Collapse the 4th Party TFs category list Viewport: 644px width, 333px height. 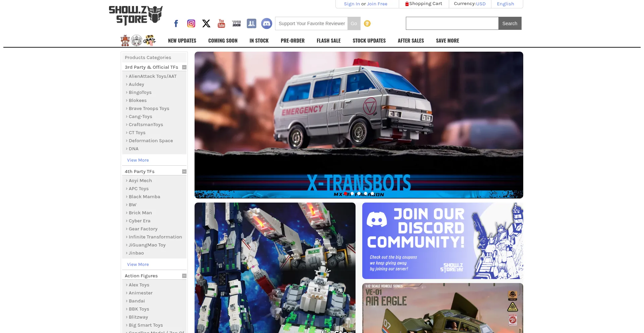tap(184, 171)
